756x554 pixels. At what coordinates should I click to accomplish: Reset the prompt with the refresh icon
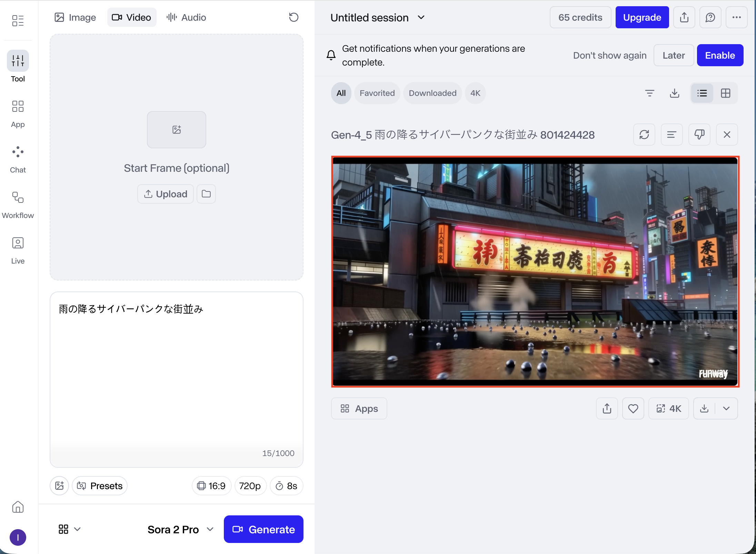[x=294, y=17]
